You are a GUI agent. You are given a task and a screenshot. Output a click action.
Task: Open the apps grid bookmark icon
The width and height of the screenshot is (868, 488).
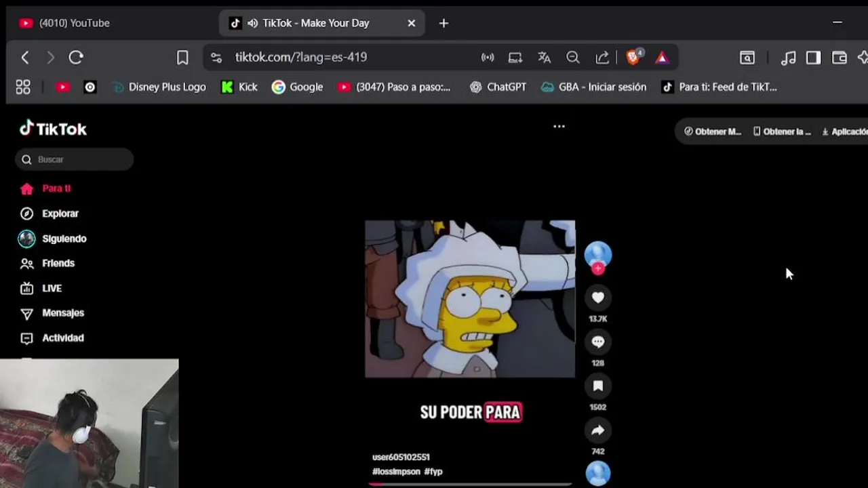click(23, 87)
